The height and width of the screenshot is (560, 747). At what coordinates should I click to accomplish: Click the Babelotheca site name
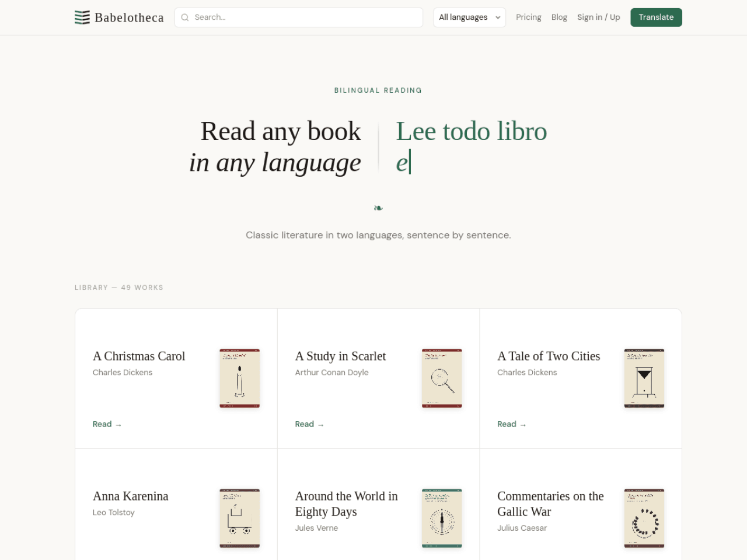[x=129, y=17]
